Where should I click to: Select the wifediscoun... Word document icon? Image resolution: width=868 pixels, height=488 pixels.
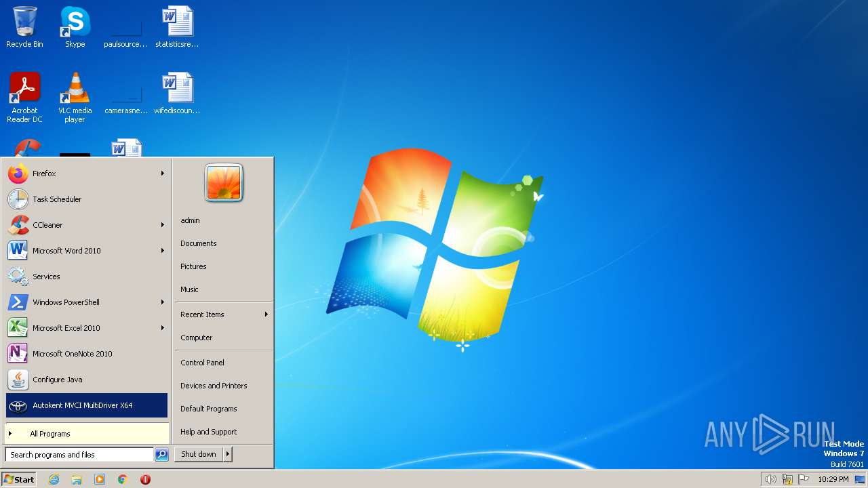pyautogui.click(x=177, y=94)
